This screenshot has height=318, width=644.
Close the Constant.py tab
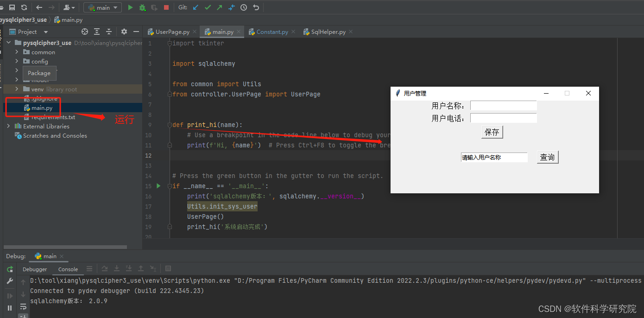pyautogui.click(x=293, y=32)
